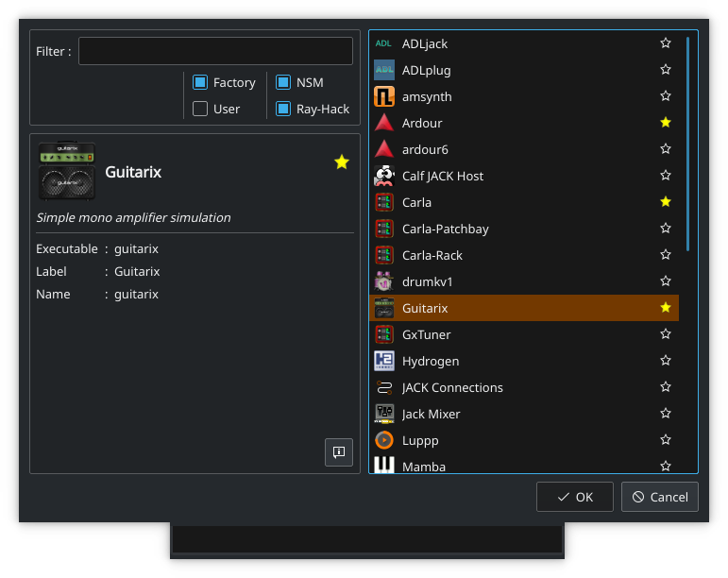Image resolution: width=728 pixels, height=578 pixels.
Task: Favorite Mamba with its star
Action: click(x=666, y=466)
